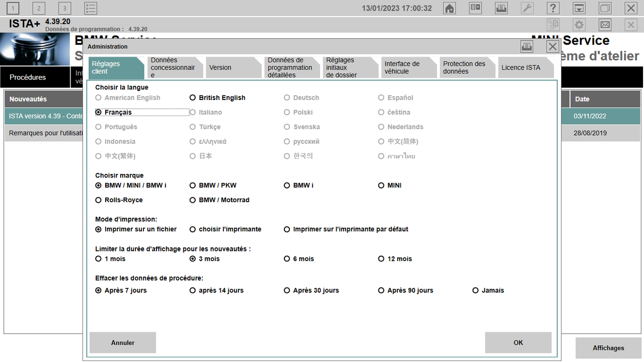This screenshot has height=362, width=644.
Task: Choose MINI brand
Action: [390, 185]
